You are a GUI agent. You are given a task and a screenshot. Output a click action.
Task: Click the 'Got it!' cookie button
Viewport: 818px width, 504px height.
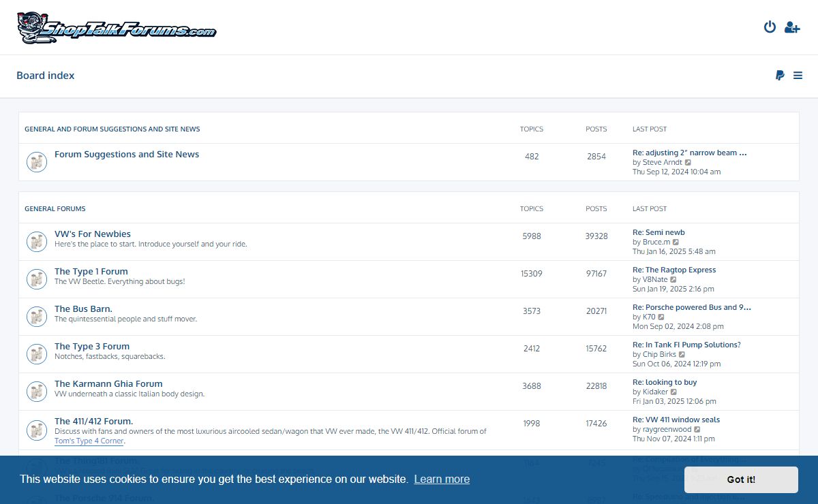(741, 479)
